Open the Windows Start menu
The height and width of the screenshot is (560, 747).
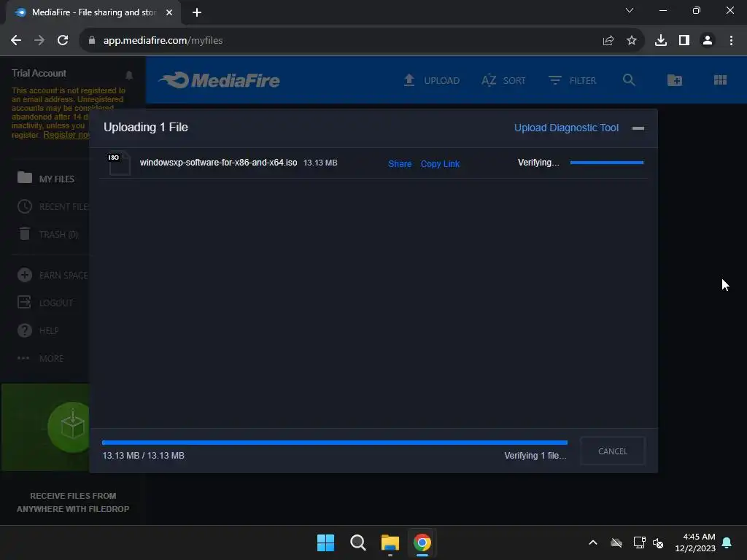(326, 542)
